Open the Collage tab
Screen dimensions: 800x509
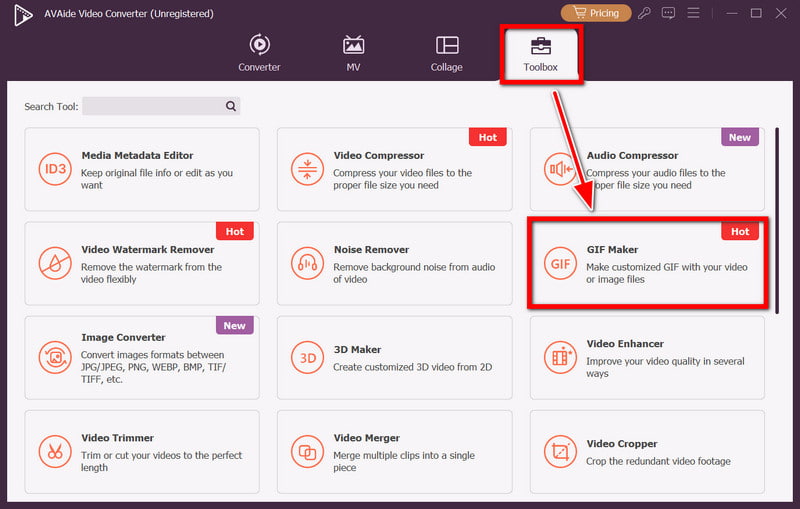[x=446, y=53]
